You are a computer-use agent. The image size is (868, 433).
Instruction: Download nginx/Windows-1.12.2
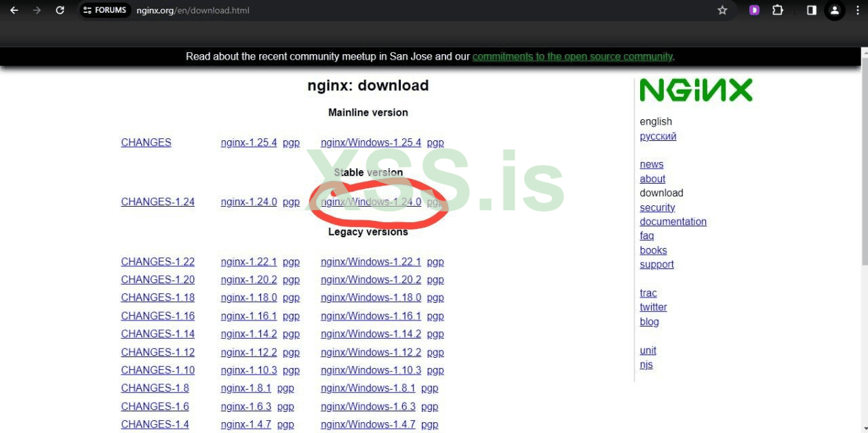coord(371,352)
